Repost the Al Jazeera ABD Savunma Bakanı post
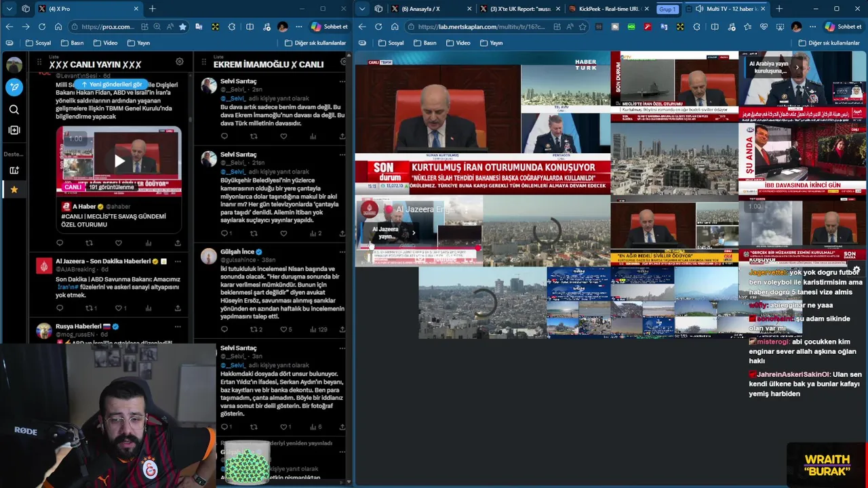The height and width of the screenshot is (488, 868). point(89,308)
